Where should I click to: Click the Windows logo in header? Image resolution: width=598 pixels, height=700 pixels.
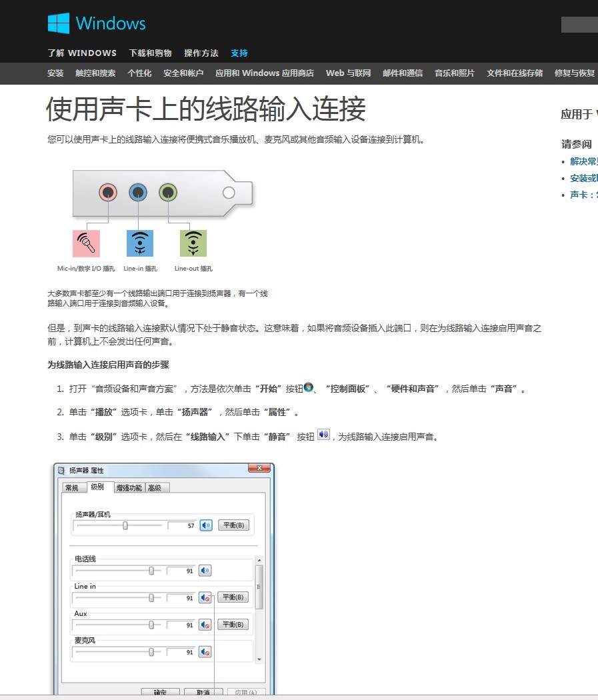coord(97,23)
